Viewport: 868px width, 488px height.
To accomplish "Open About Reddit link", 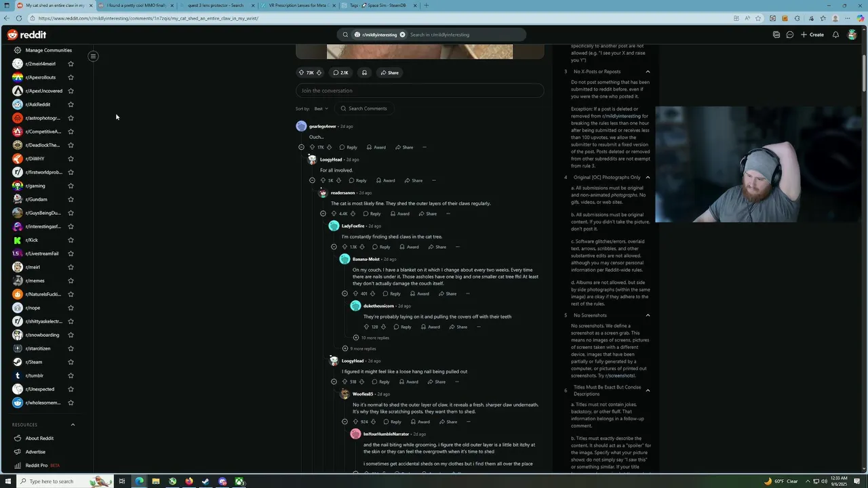I will (x=39, y=439).
